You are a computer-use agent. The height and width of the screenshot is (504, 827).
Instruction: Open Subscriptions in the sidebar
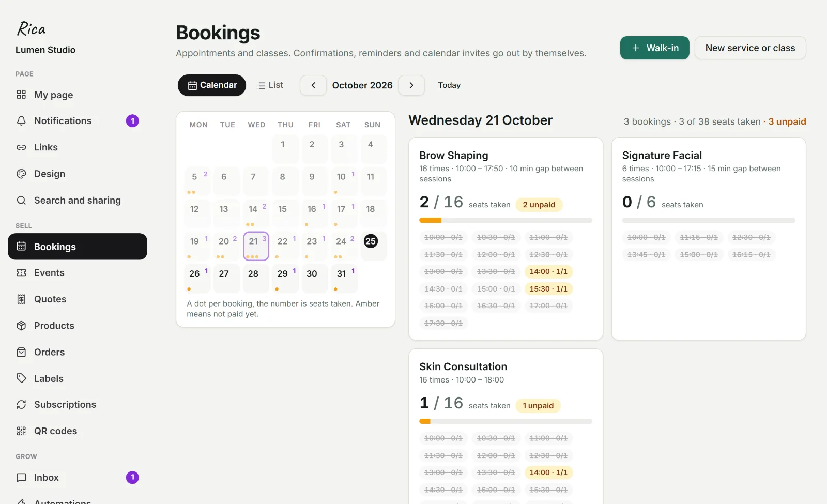78,405
